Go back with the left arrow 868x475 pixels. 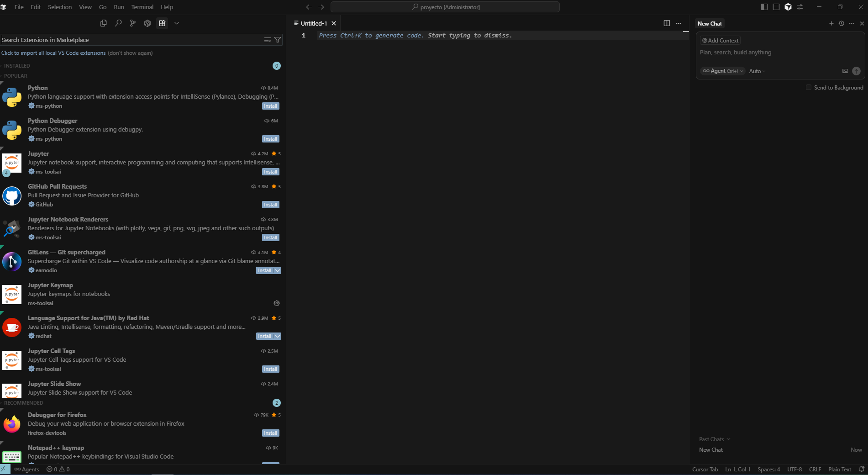pyautogui.click(x=309, y=7)
